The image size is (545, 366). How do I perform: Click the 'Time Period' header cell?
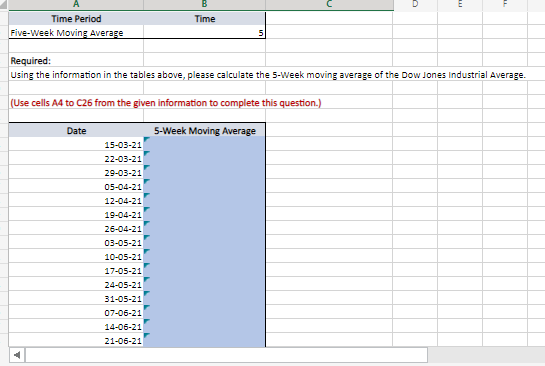(x=76, y=18)
